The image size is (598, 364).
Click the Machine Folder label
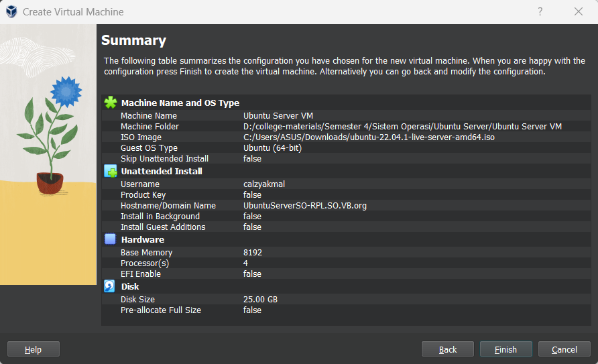pos(150,126)
